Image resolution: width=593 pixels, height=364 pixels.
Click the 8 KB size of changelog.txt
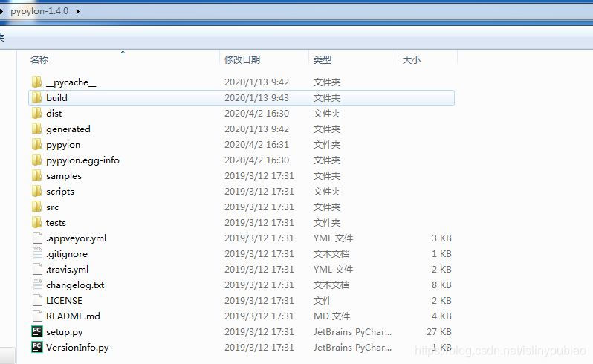point(441,285)
